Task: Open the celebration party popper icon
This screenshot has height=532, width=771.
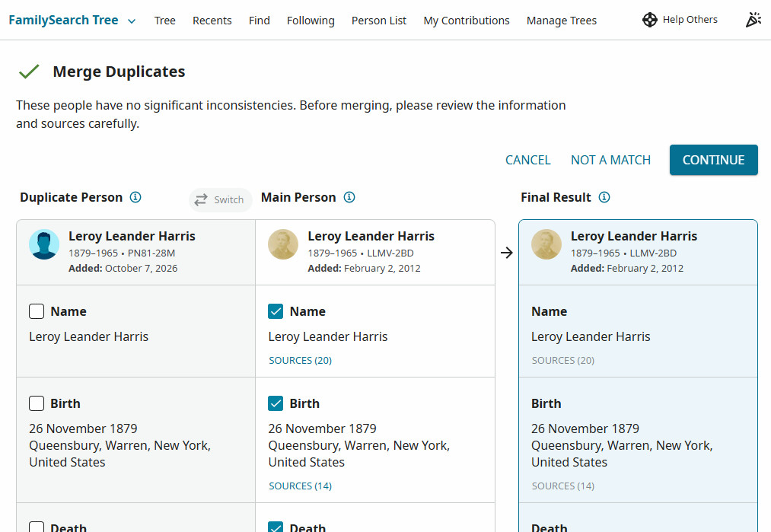Action: (753, 20)
